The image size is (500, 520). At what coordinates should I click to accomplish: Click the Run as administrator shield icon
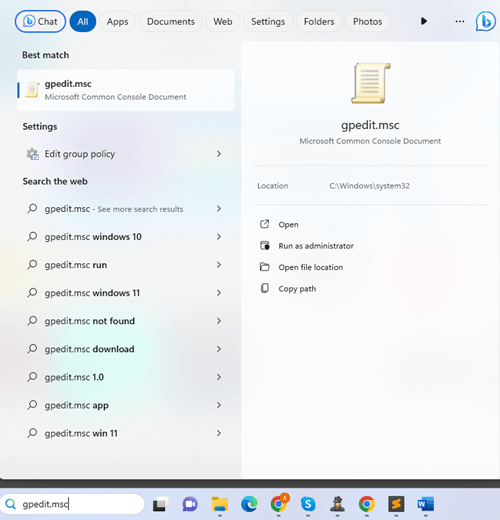coord(265,246)
